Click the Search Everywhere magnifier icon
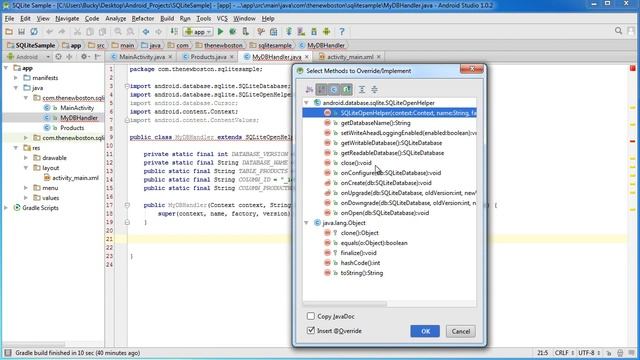The image size is (640, 360). pos(618,31)
